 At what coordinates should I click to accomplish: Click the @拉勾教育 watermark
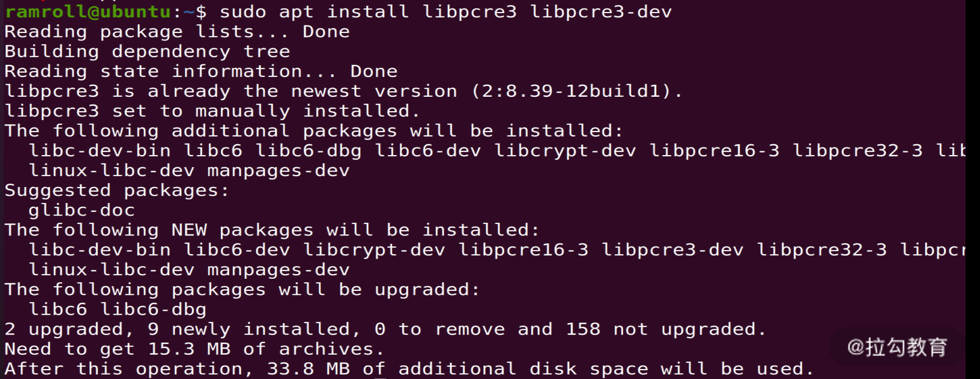pyautogui.click(x=897, y=347)
